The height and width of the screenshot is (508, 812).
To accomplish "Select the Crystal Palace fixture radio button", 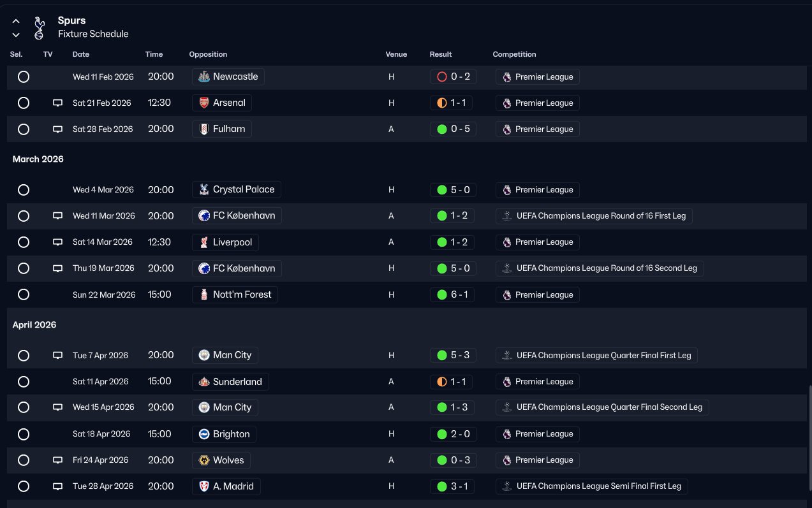I will [24, 189].
